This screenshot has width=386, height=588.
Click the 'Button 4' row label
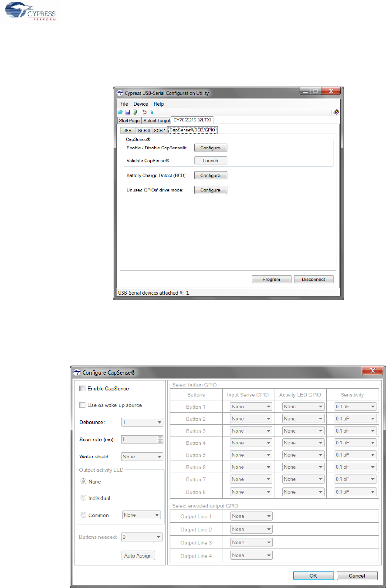[196, 443]
